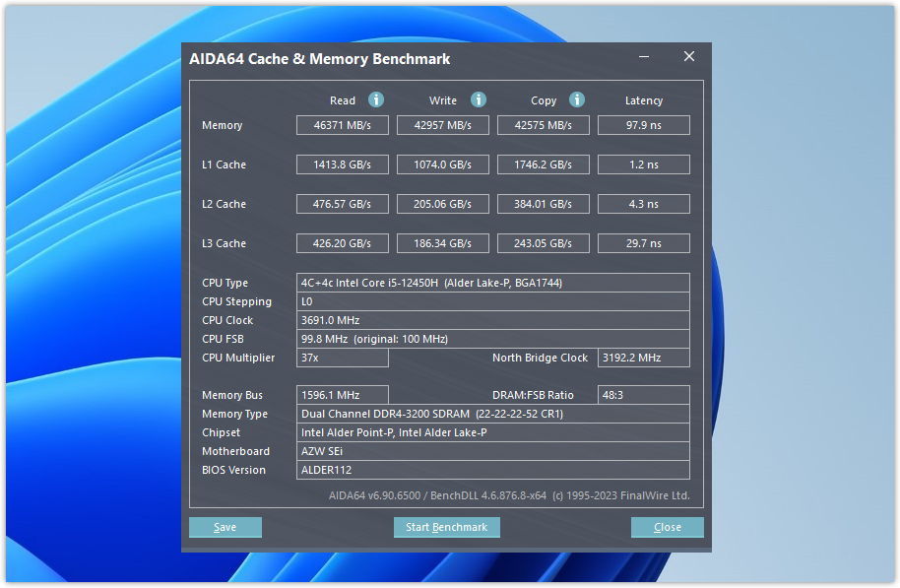Select the L1 Cache Read 1413.8 GB/s field
The image size is (900, 588).
pos(343,164)
